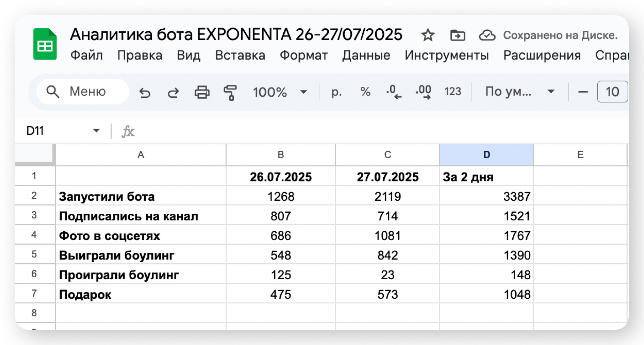Click the currency format р. button

point(336,92)
